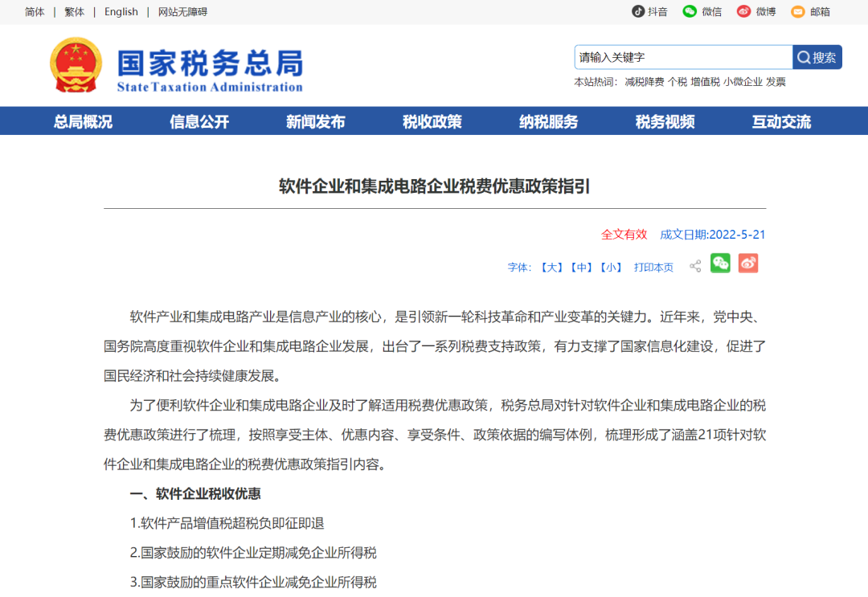Click item 3.国家鼓励的重点软件企业减免企业所得税
868x597 pixels.
pos(253,582)
